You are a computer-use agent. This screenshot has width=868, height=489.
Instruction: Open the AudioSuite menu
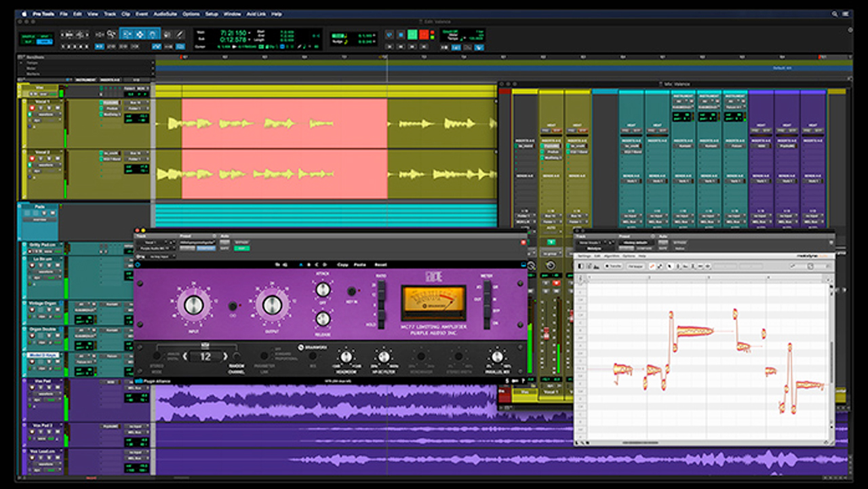coord(165,14)
